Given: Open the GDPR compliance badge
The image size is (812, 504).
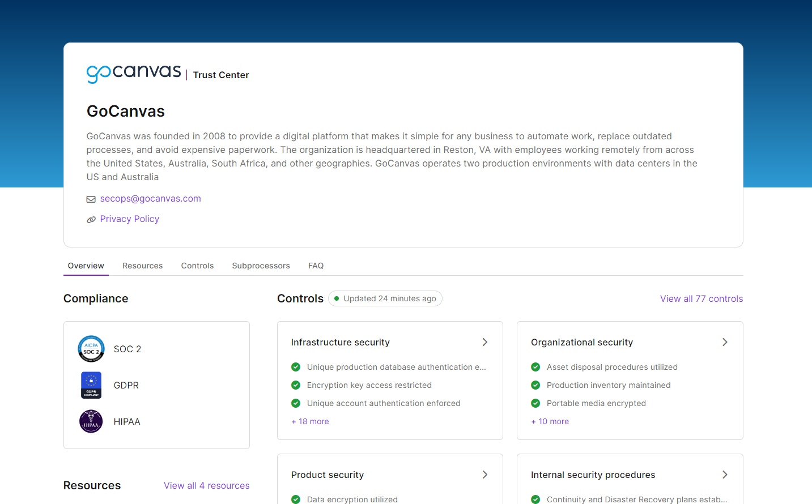Looking at the screenshot, I should 91,385.
